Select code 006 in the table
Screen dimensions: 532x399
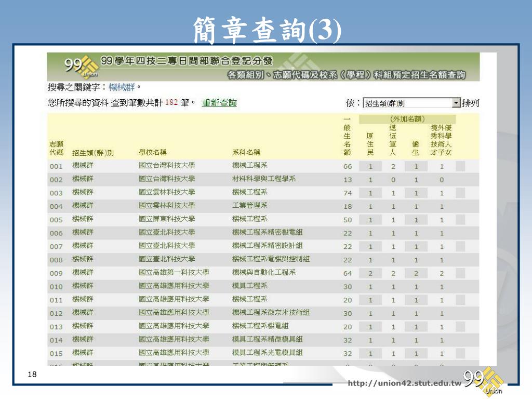[x=56, y=233]
